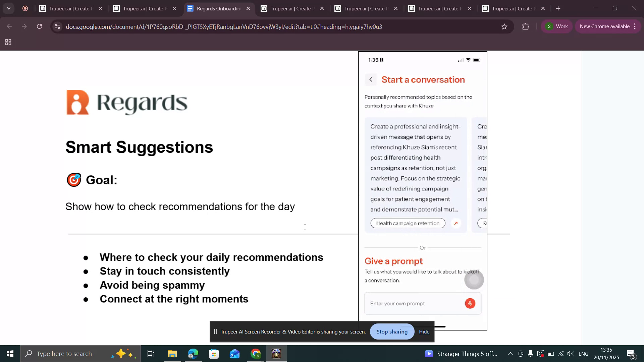Bookmark the page with the star icon

tap(504, 26)
